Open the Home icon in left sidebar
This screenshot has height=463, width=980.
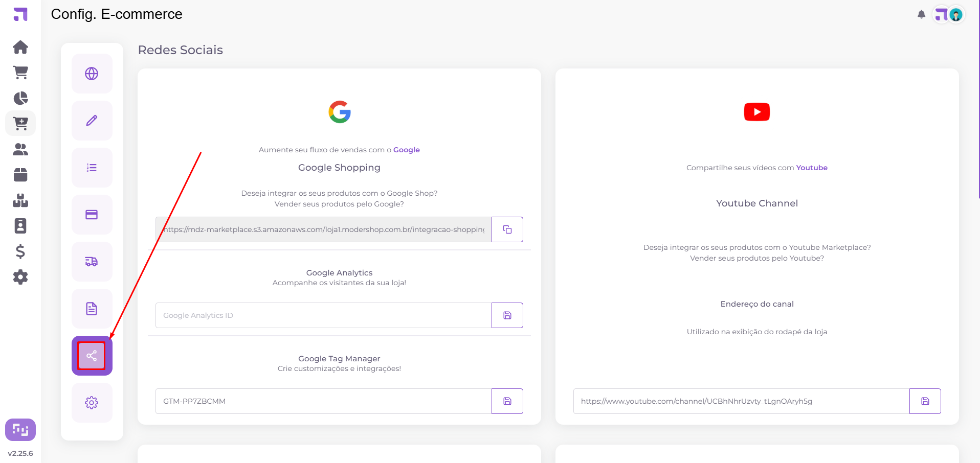[20, 47]
